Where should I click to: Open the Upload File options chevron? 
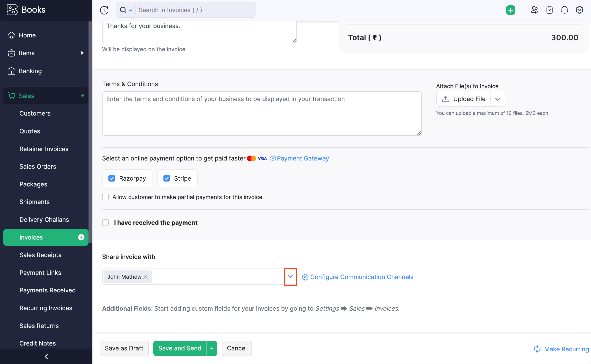coord(498,99)
